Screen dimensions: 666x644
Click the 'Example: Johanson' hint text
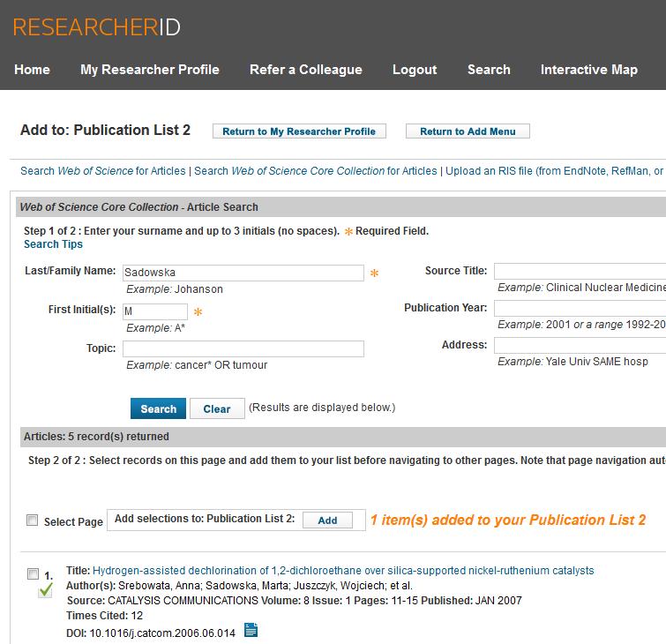[175, 289]
